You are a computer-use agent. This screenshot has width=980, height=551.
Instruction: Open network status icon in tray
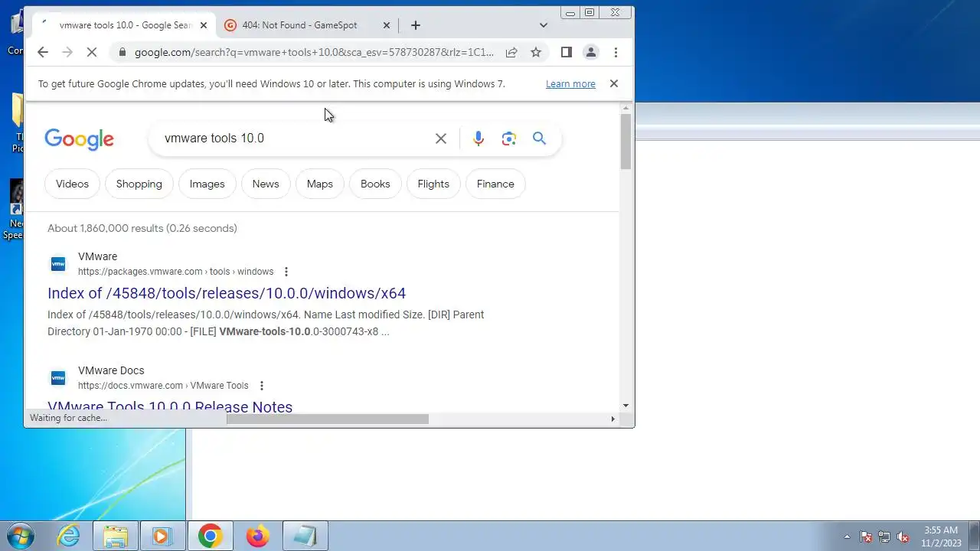coord(884,537)
